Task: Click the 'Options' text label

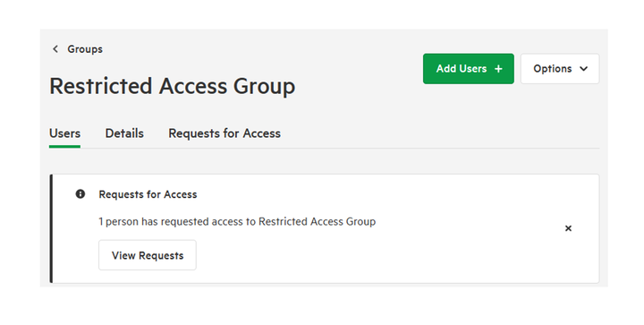Action: pos(553,69)
